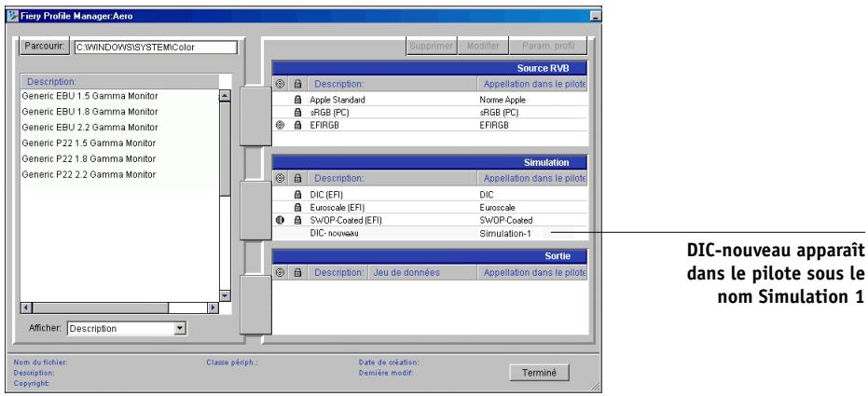Select the DIC (EFI) simulation profile
This screenshot has height=396, width=868.
328,194
